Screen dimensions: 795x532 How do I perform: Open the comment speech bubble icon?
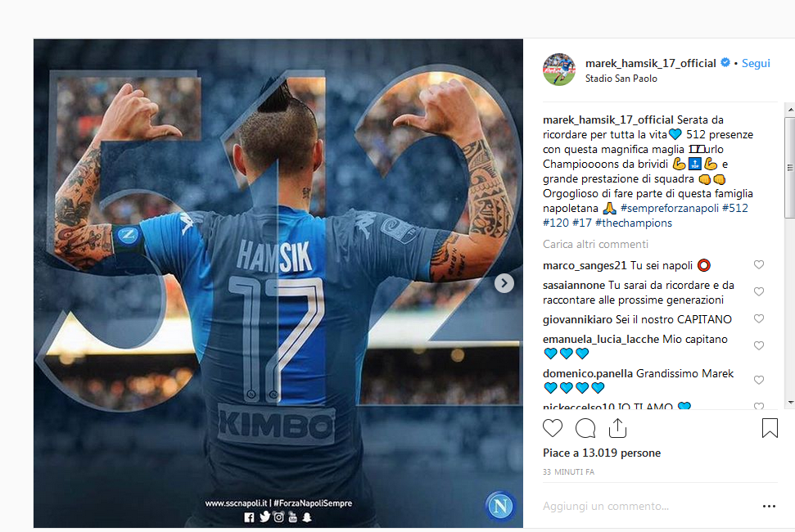tap(585, 428)
